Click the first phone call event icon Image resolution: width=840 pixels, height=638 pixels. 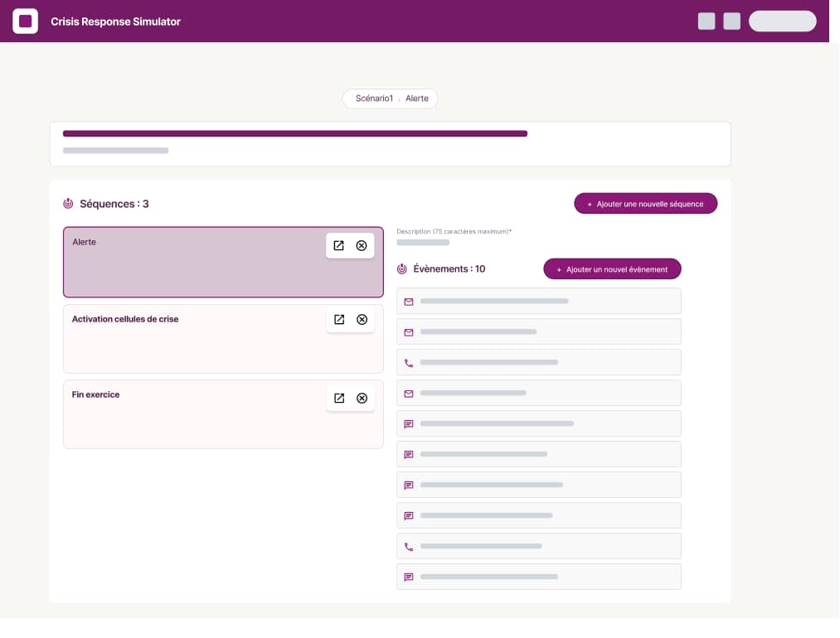point(408,363)
